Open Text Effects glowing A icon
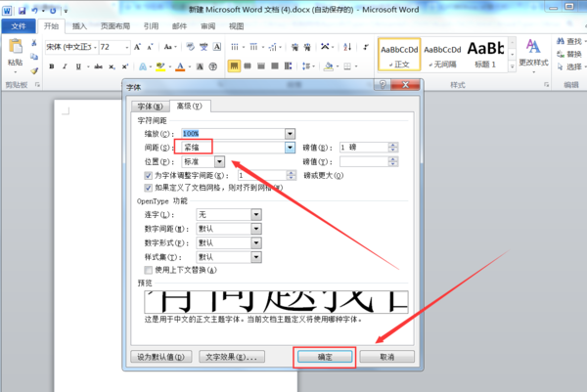The height and width of the screenshot is (392, 587). [x=143, y=66]
